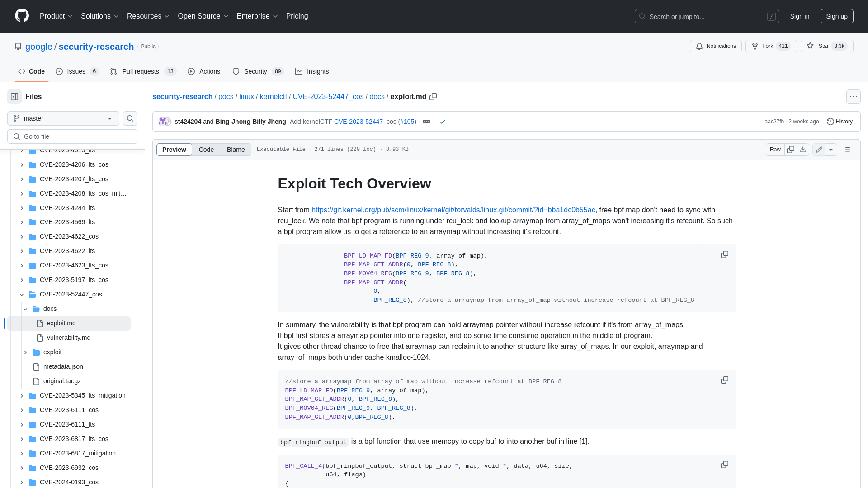Screen dimensions: 868x488
Task: Open the google organization link
Action: pos(39,47)
